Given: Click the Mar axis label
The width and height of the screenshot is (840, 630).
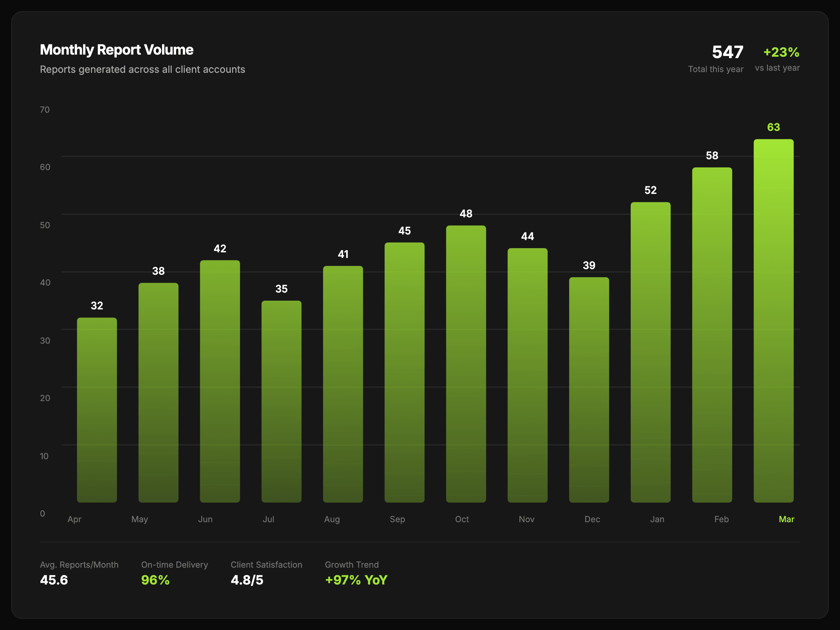Looking at the screenshot, I should click(x=786, y=519).
